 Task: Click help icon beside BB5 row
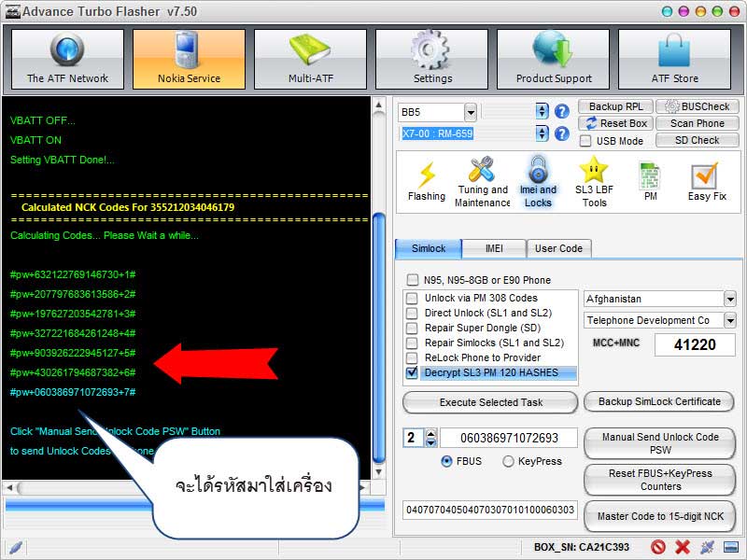[562, 111]
